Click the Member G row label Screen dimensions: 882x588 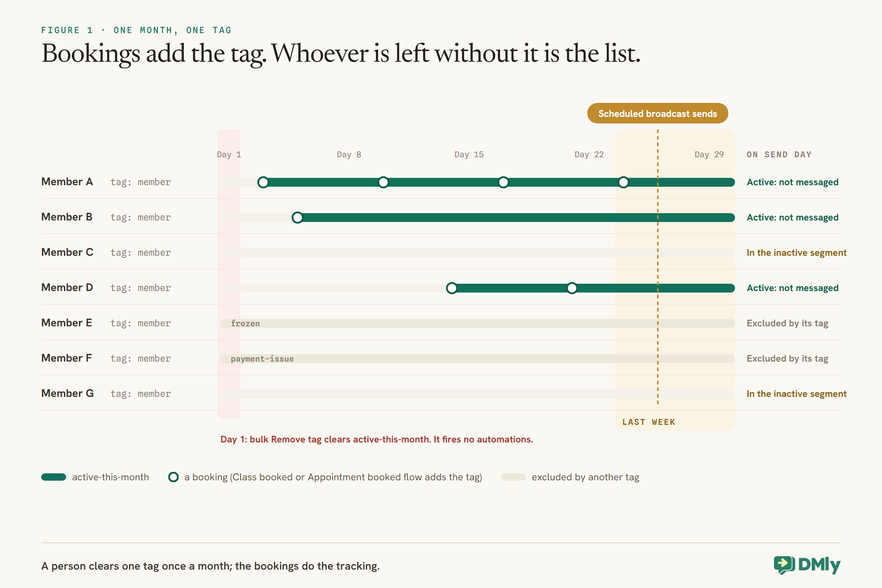(68, 393)
